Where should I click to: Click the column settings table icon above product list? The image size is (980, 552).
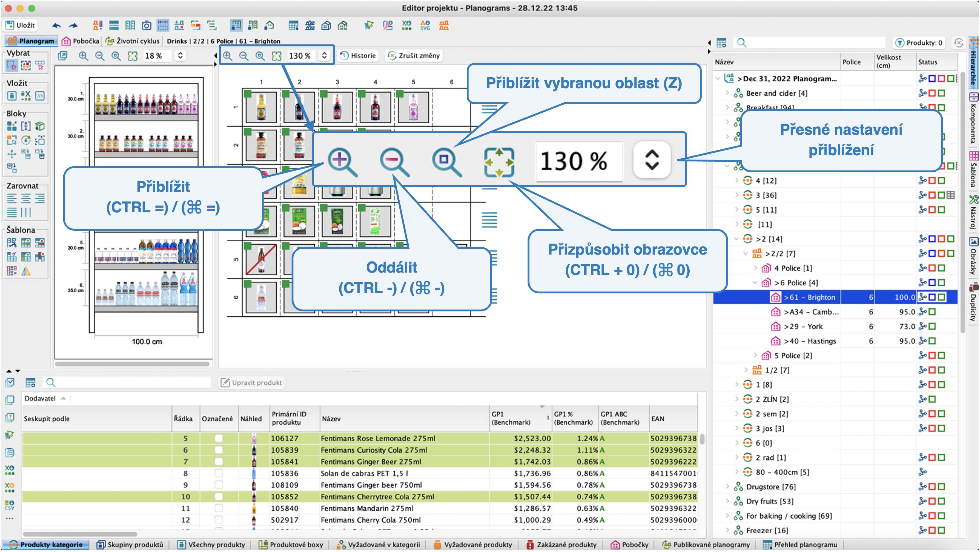[x=30, y=382]
